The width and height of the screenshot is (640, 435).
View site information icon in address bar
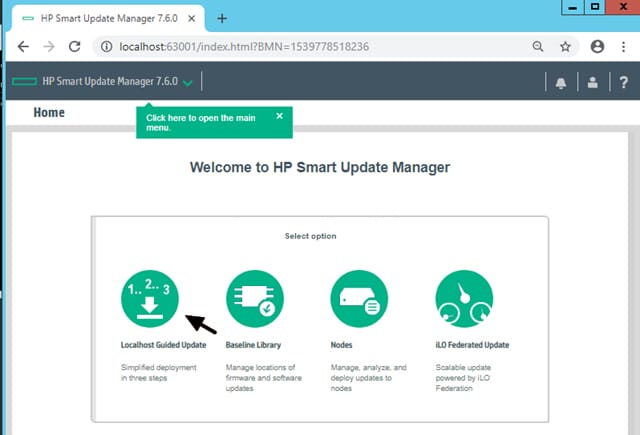click(x=107, y=47)
